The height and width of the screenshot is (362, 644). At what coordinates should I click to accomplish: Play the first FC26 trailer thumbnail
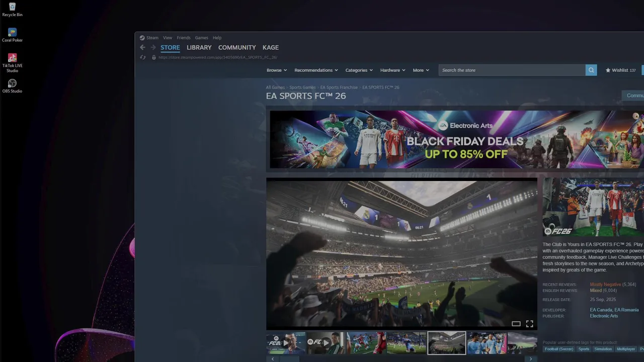pyautogui.click(x=286, y=343)
